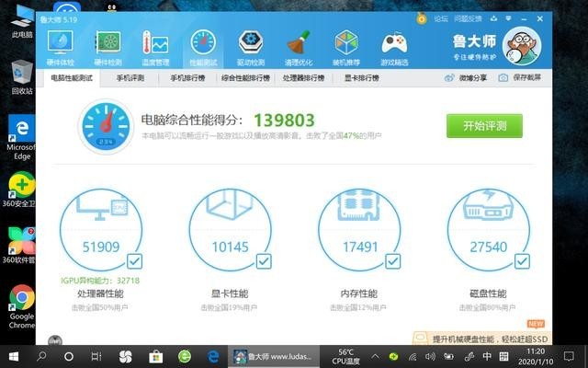588x368 pixels.
Task: Switch to the 显卡排行榜 tab
Action: [362, 78]
